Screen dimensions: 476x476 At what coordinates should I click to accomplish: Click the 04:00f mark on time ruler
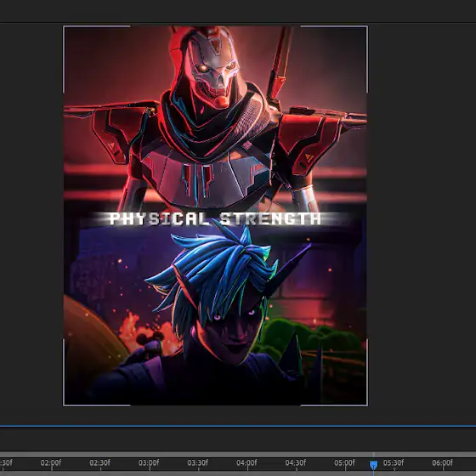tap(246, 462)
